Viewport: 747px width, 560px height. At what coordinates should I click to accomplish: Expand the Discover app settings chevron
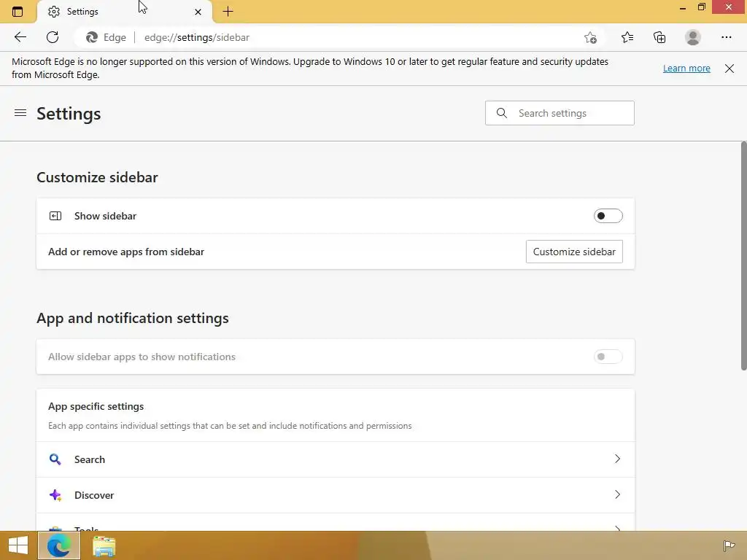[617, 495]
